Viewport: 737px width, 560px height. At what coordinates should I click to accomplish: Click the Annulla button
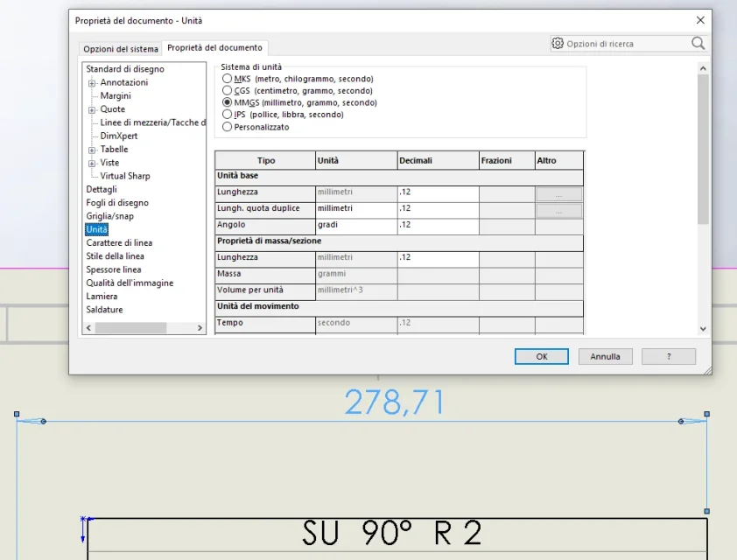605,356
